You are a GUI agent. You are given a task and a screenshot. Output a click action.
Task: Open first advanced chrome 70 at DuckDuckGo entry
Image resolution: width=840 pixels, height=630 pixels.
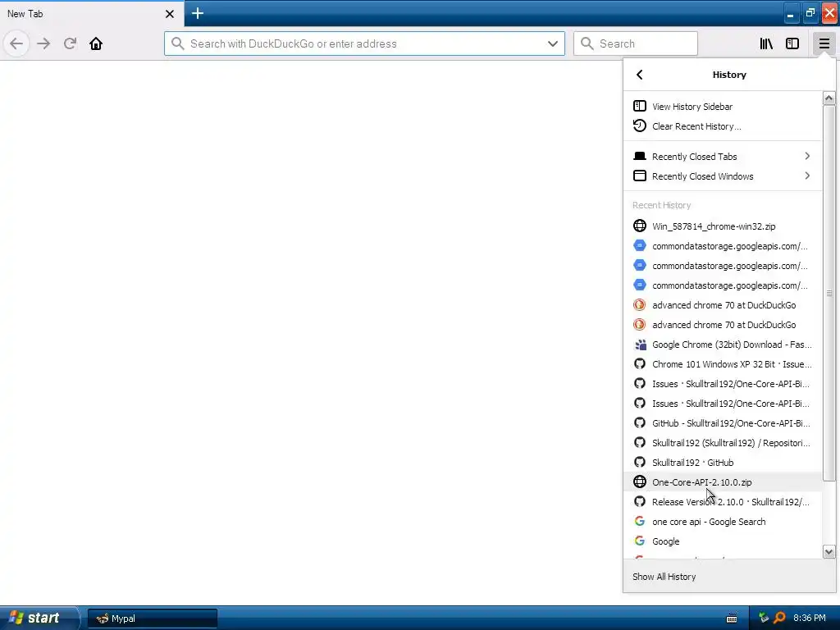click(723, 305)
